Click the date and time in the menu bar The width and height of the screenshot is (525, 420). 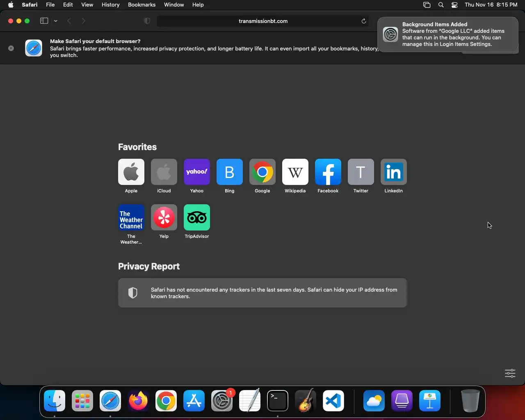coord(491,5)
